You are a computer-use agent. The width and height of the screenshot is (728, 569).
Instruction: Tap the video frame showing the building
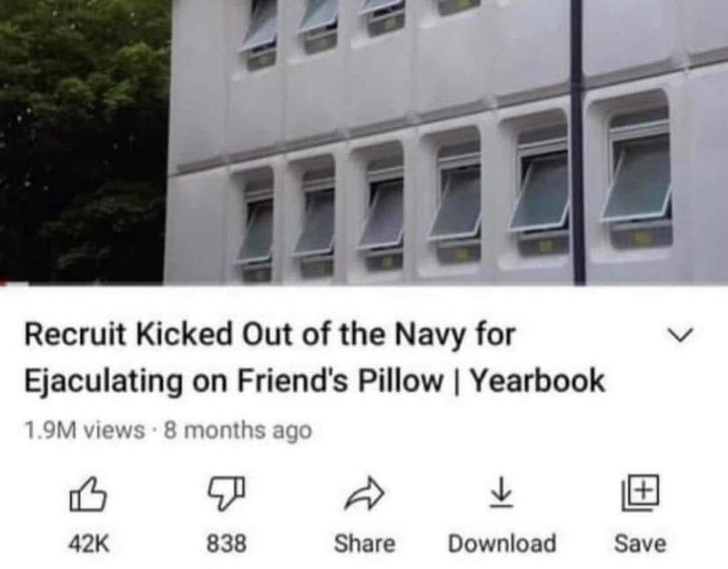pos(364,141)
